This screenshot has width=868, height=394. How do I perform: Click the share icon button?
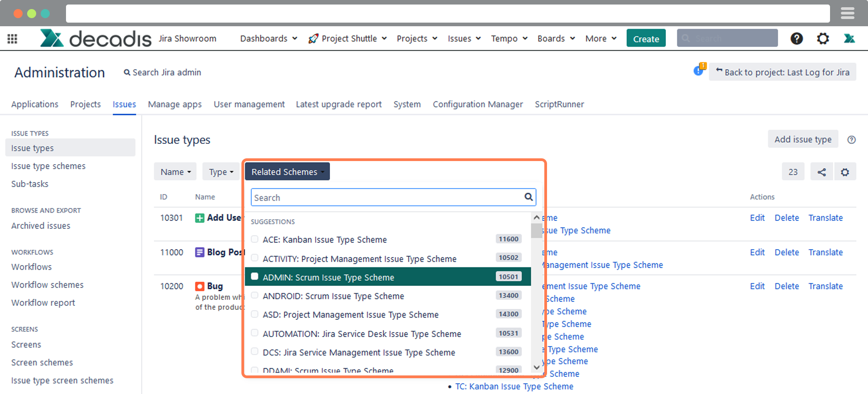tap(821, 172)
